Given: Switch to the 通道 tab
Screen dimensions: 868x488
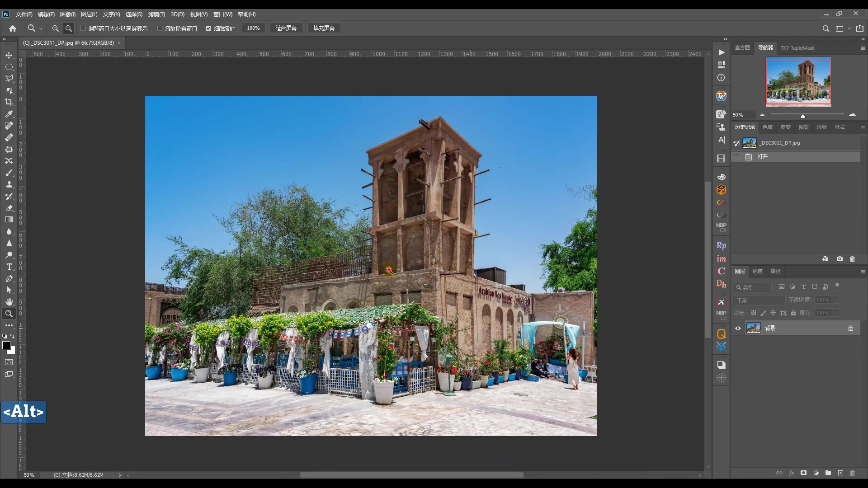Looking at the screenshot, I should pyautogui.click(x=758, y=271).
